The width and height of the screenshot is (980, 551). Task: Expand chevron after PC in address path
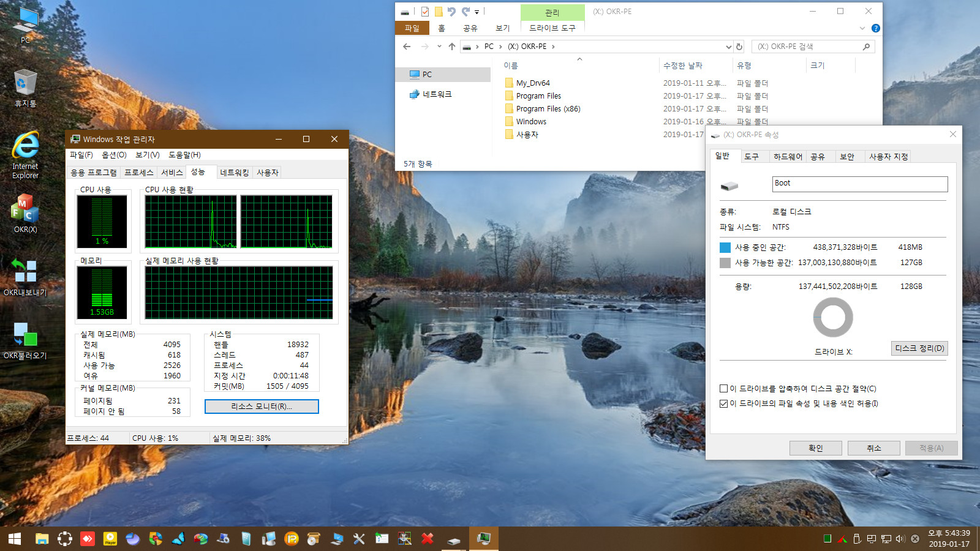pos(501,47)
